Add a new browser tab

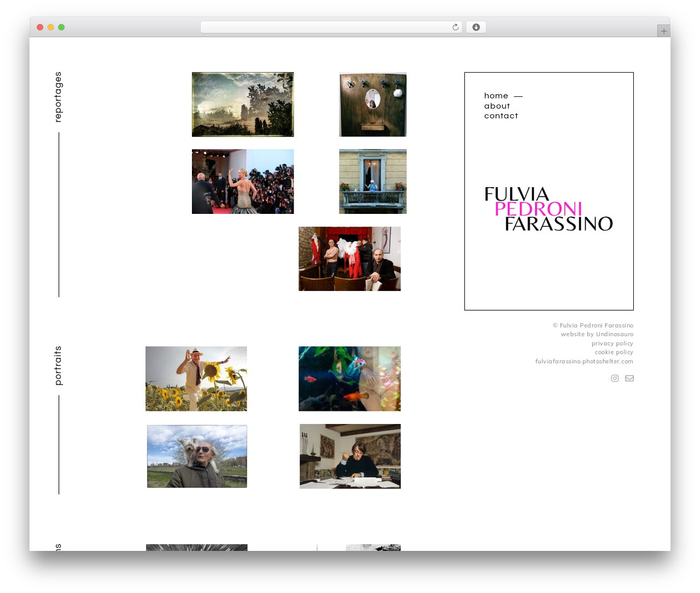coord(663,31)
